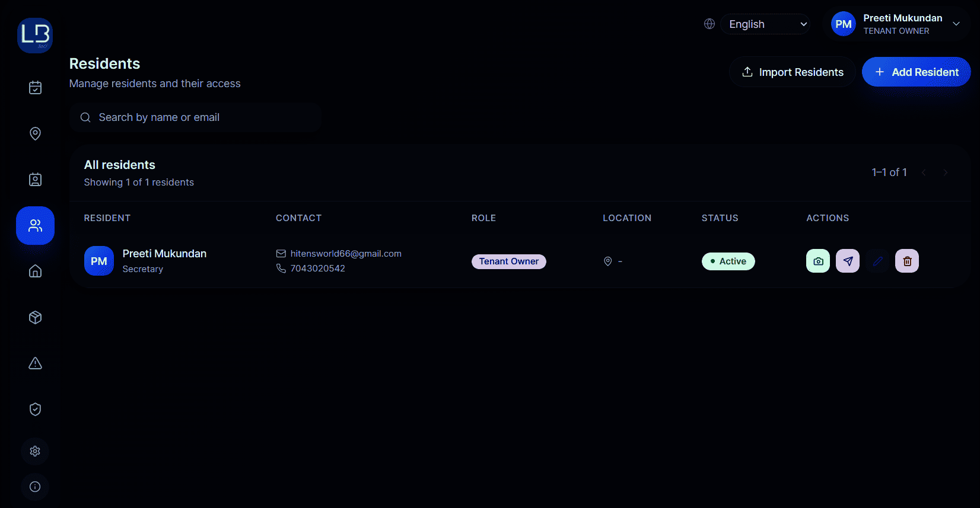Open the English language dropdown
Image resolution: width=980 pixels, height=508 pixels.
[x=765, y=24]
